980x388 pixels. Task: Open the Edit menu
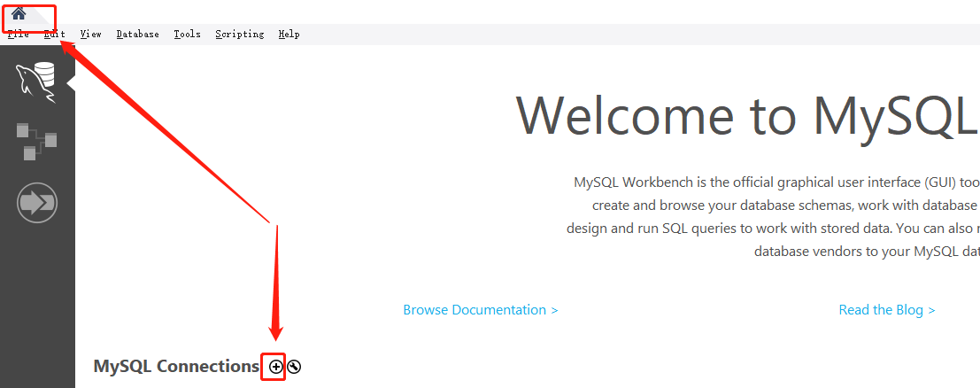[x=54, y=35]
